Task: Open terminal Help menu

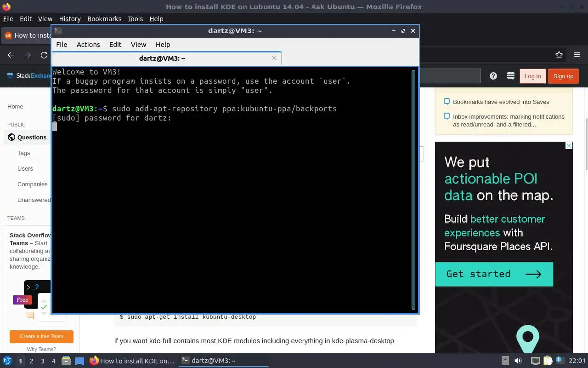Action: 163,45
